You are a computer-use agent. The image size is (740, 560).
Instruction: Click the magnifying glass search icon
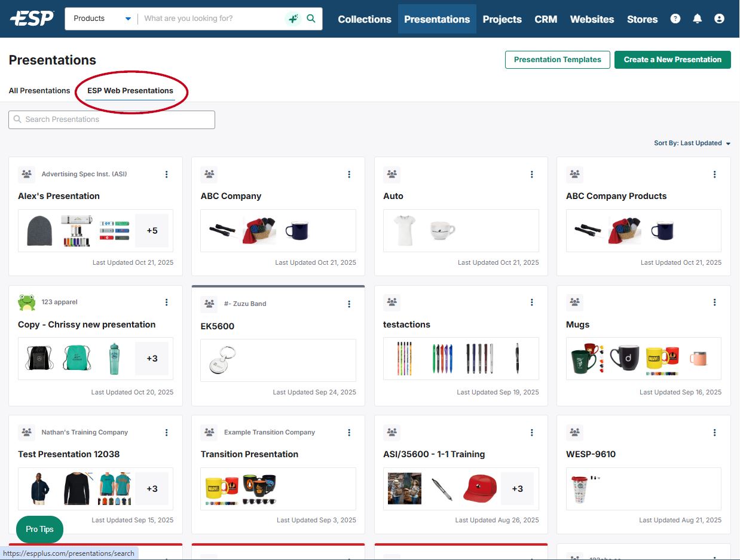[311, 19]
